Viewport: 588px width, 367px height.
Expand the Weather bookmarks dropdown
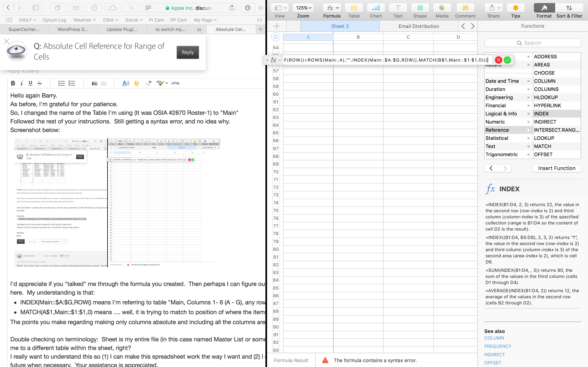[x=85, y=20]
